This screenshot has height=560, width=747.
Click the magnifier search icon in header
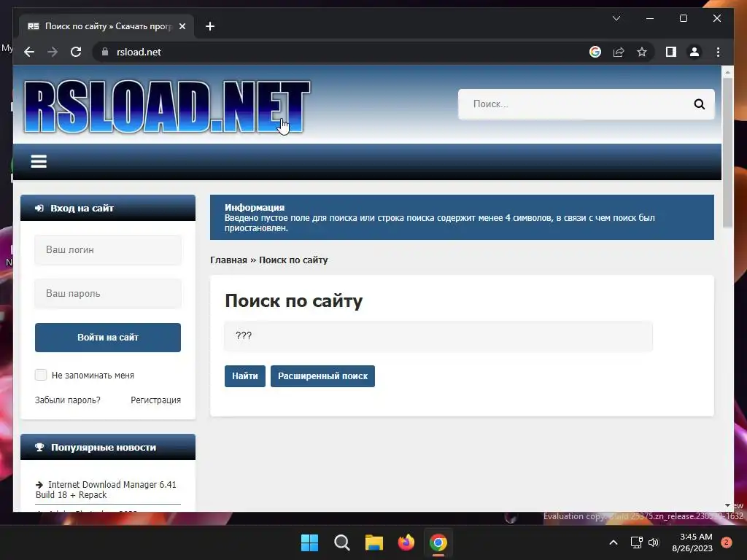[699, 104]
